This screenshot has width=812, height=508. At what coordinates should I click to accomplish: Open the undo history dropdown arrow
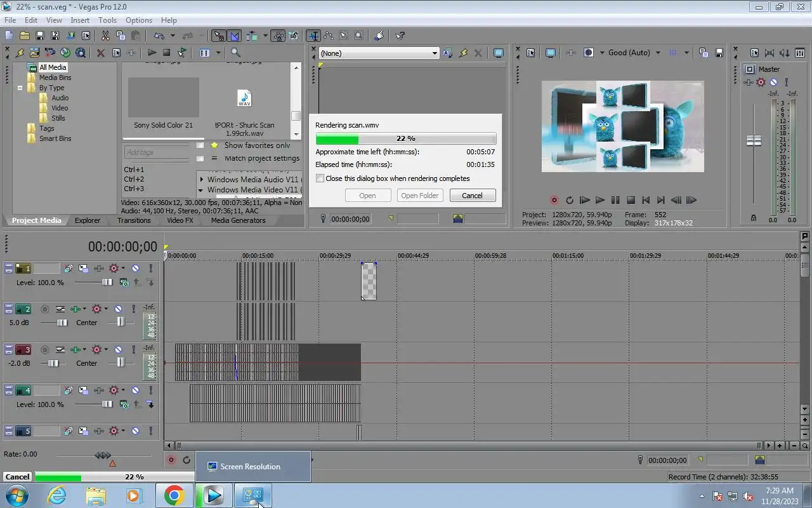coord(173,36)
